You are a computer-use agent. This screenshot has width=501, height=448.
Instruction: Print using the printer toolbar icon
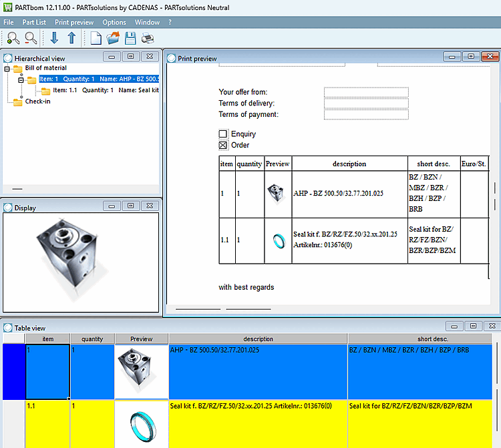coord(148,39)
